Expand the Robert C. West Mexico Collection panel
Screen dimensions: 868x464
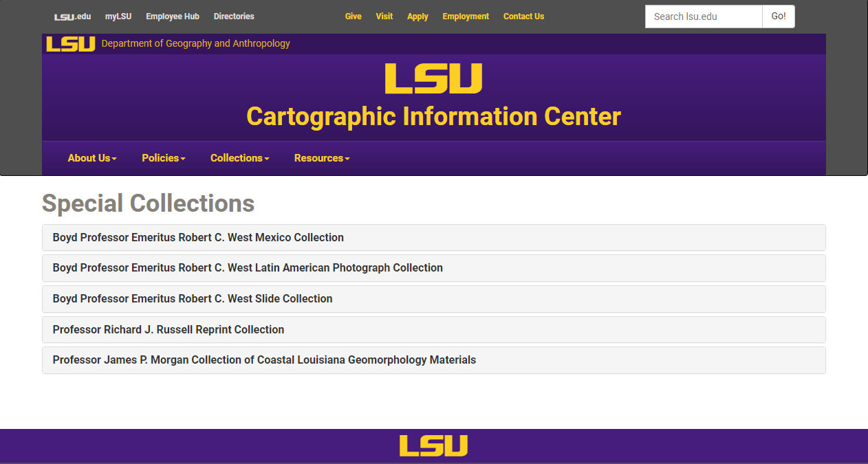coord(434,237)
